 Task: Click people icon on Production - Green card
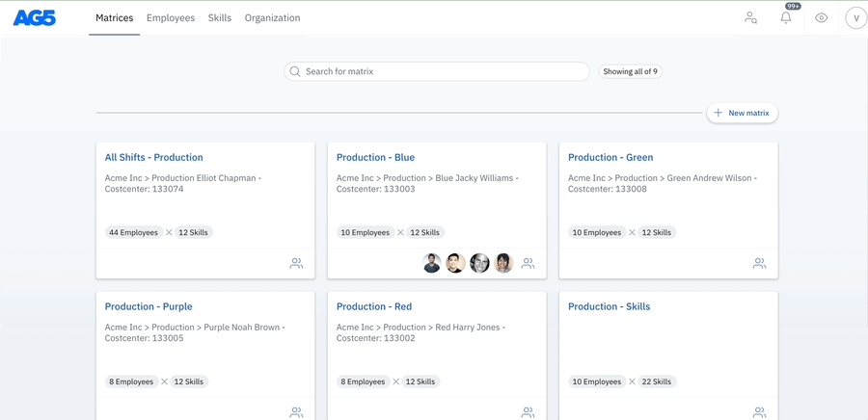[x=759, y=263]
